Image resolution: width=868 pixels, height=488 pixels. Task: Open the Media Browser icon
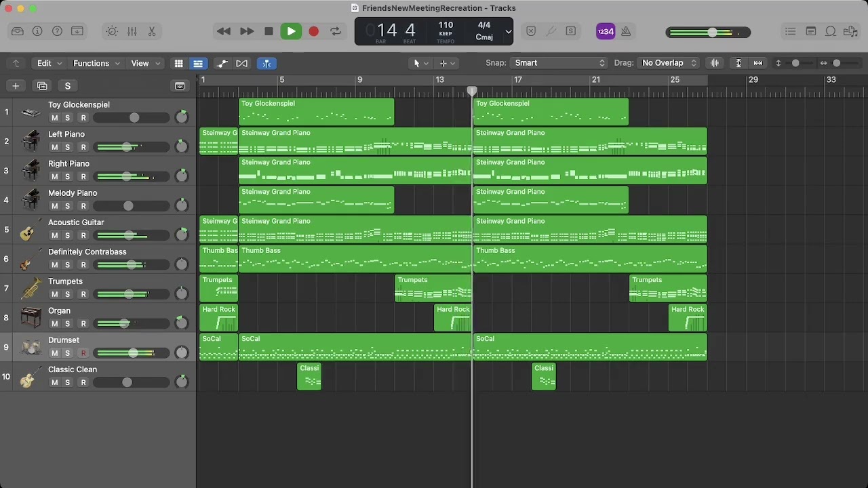850,31
